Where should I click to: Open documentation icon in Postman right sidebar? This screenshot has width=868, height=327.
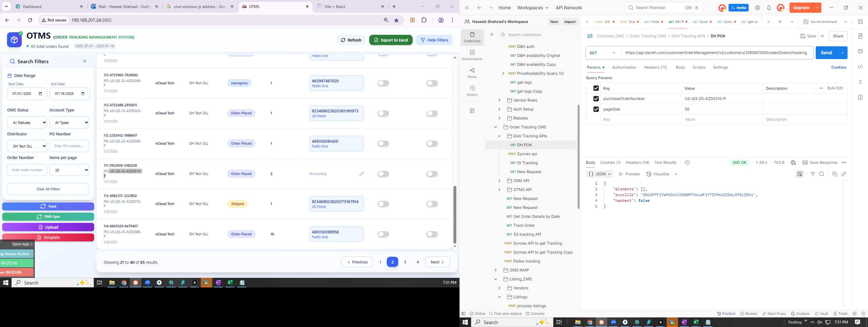point(860,36)
